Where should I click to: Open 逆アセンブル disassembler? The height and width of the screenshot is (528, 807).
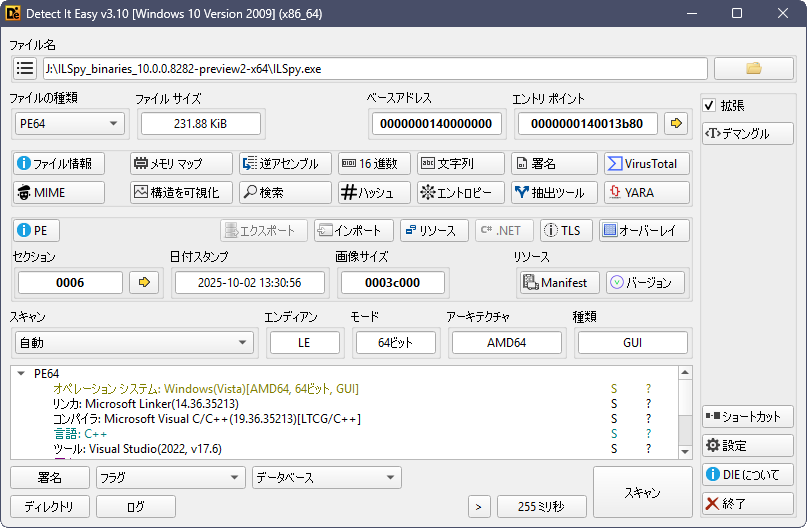pyautogui.click(x=285, y=164)
